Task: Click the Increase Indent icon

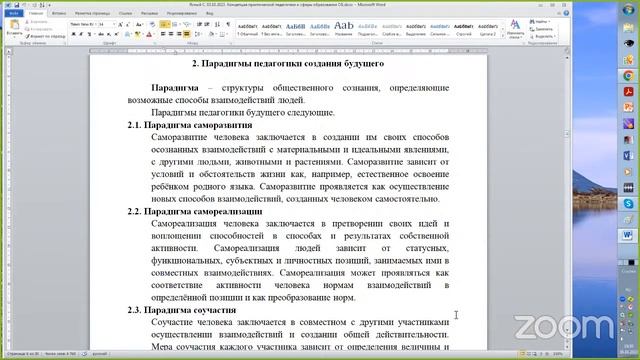Action: (207, 24)
